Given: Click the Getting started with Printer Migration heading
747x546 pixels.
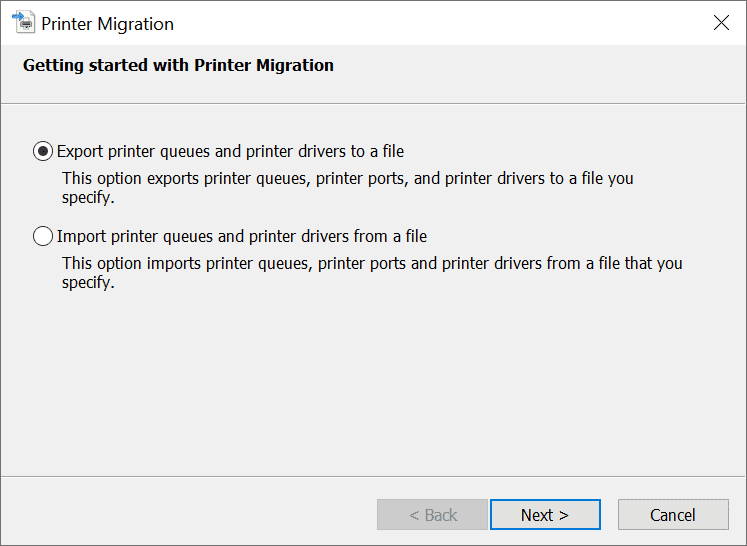Looking at the screenshot, I should 178,66.
